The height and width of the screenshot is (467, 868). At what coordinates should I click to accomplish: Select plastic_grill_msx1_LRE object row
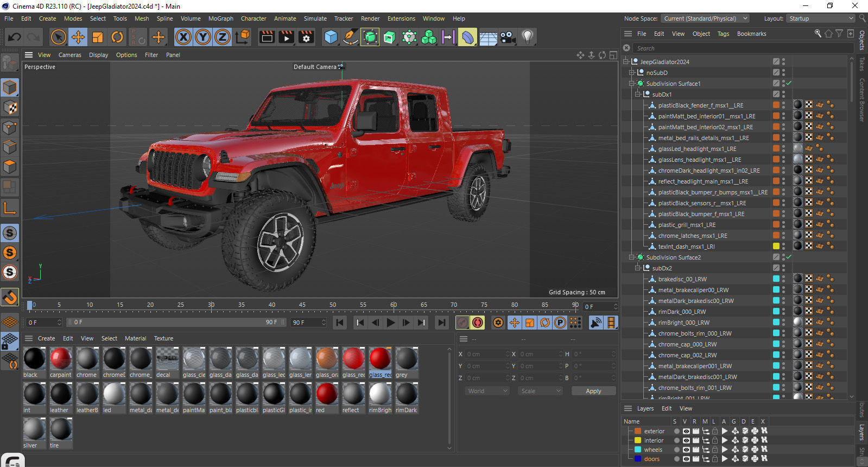pos(687,225)
